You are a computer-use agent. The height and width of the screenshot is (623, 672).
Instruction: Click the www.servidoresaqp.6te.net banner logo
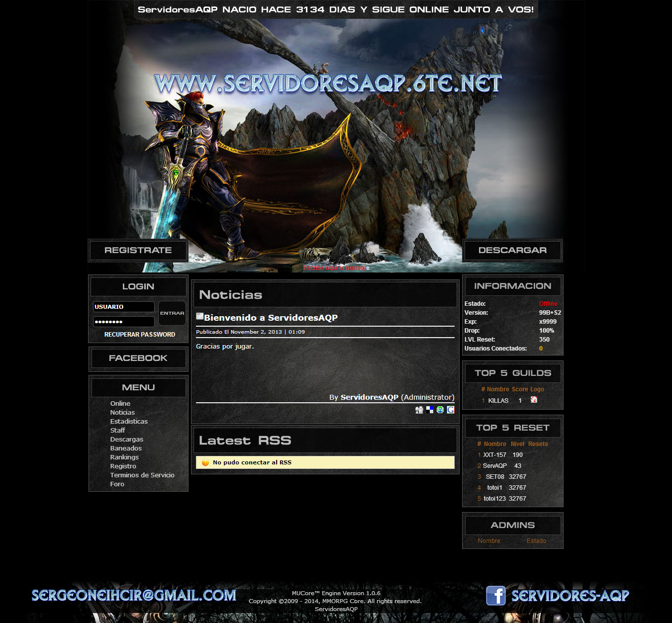(328, 84)
